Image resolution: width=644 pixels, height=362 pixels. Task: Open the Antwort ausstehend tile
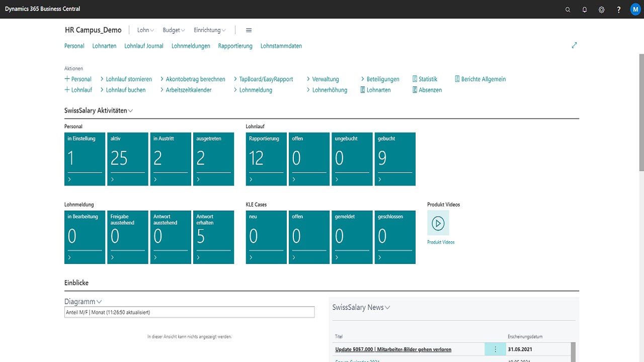click(x=171, y=237)
